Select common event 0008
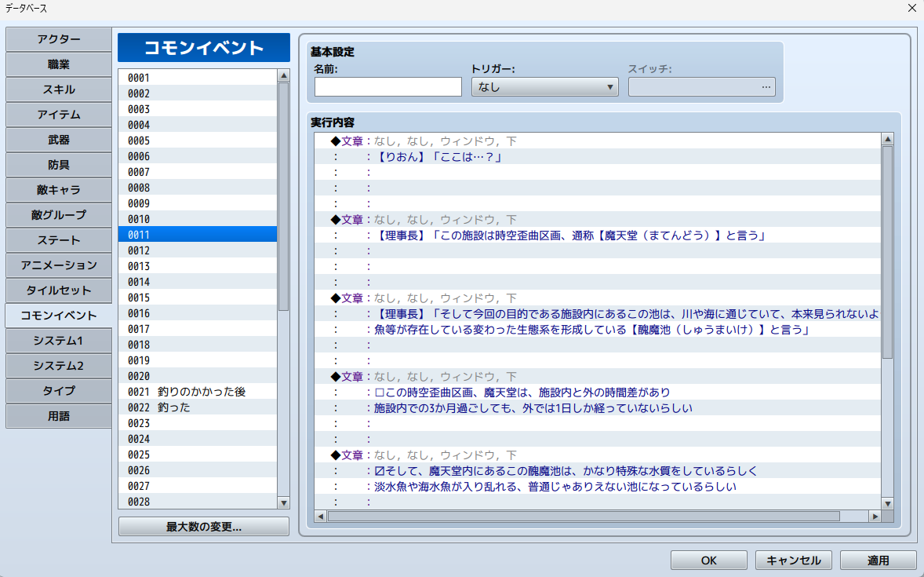 198,188
